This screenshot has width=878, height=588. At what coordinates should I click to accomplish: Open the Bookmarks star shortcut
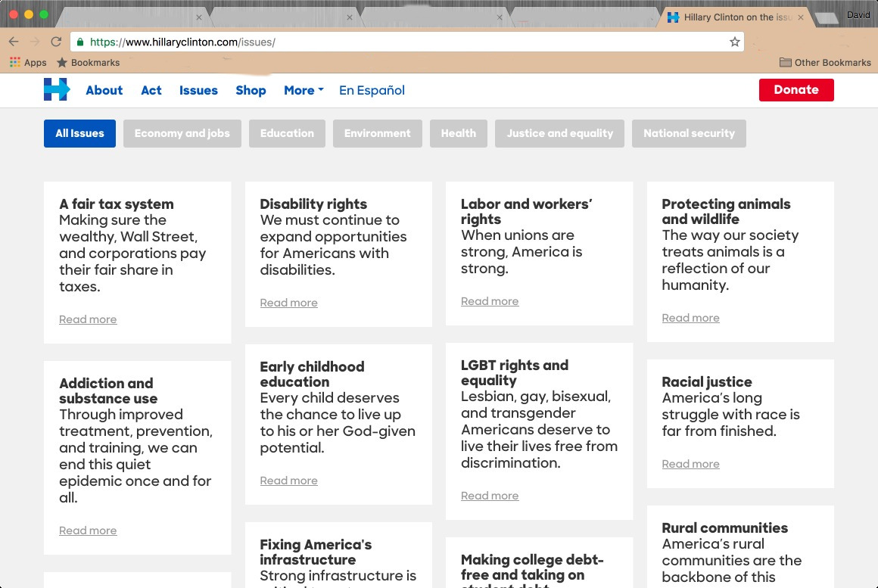88,62
